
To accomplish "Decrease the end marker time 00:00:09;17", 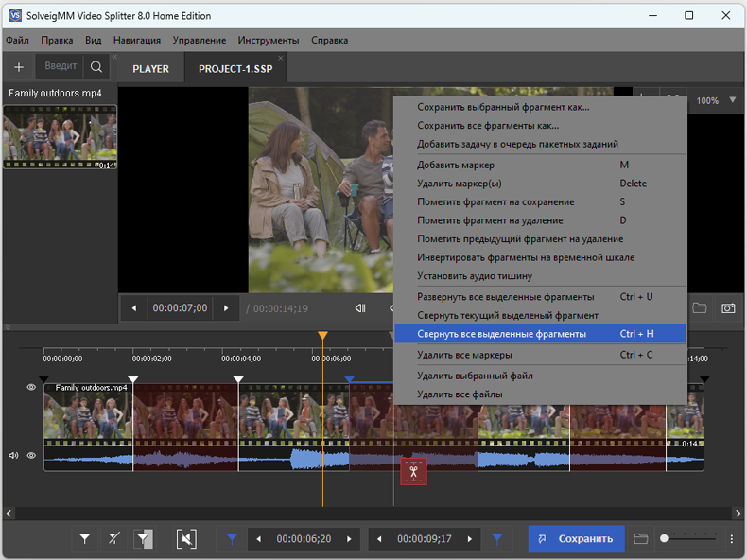I will click(379, 539).
